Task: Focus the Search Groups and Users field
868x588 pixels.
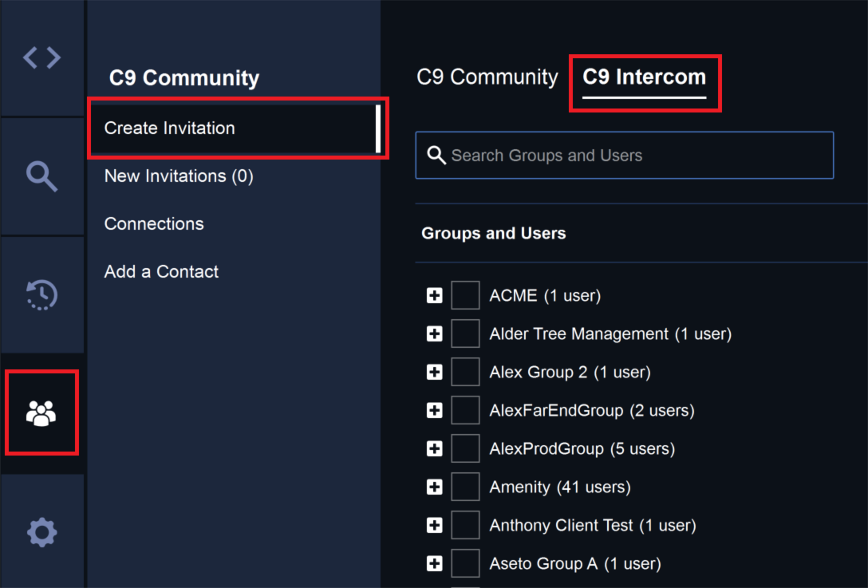Action: click(x=625, y=156)
